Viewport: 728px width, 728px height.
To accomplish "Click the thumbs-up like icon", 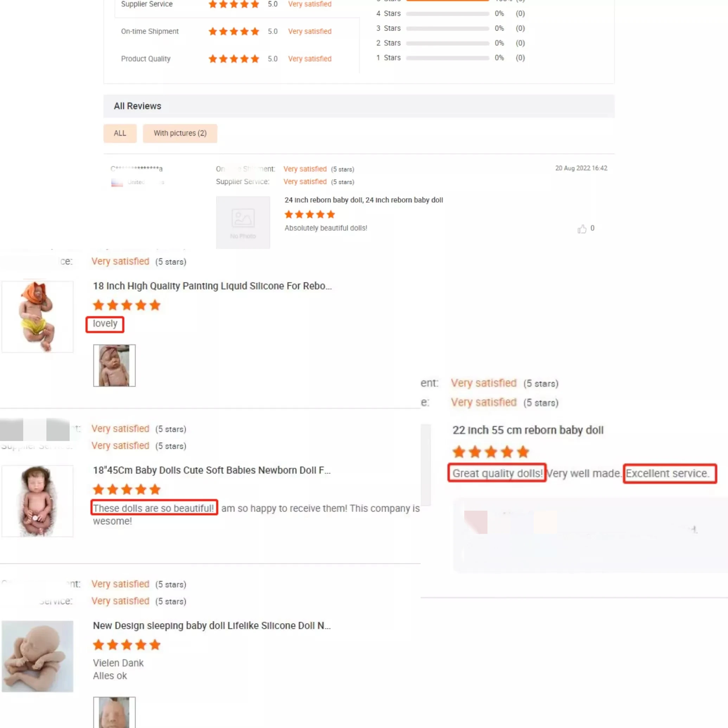I will pyautogui.click(x=582, y=229).
